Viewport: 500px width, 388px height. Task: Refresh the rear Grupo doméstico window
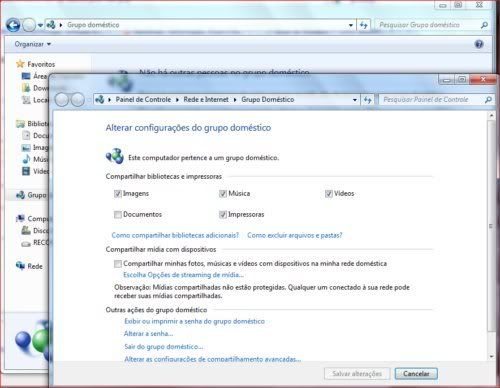click(x=364, y=25)
